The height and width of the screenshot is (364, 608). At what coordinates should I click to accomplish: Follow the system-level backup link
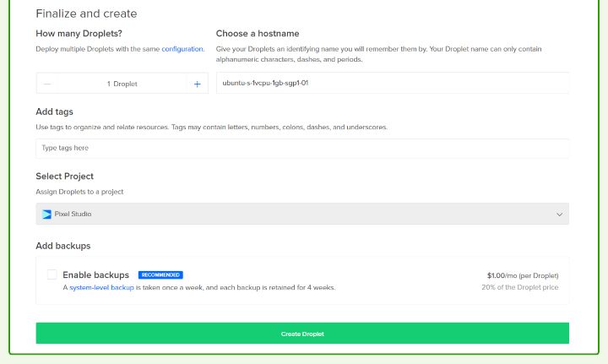click(101, 287)
